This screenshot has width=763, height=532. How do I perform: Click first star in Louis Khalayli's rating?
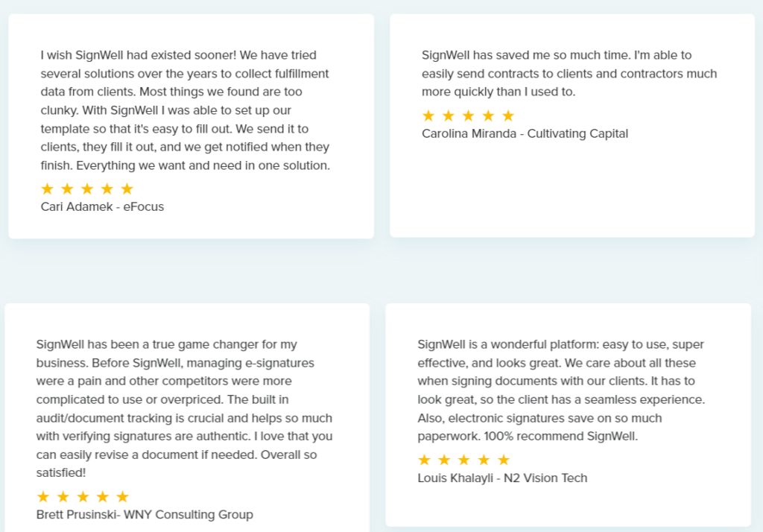(425, 460)
